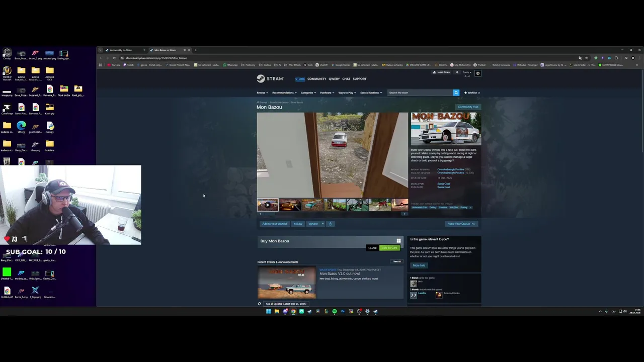Screen dimensions: 644x362
Task: Open the QWERY profile menu item
Action: [334, 79]
